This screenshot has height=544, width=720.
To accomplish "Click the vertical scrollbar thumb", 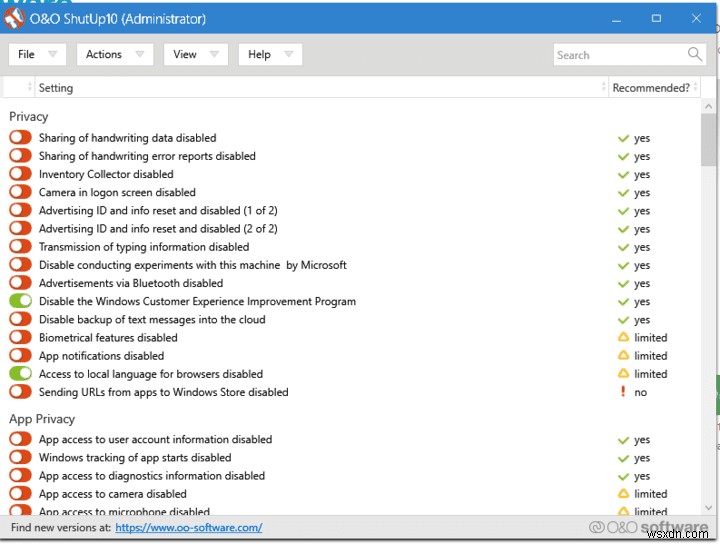I will point(709,135).
